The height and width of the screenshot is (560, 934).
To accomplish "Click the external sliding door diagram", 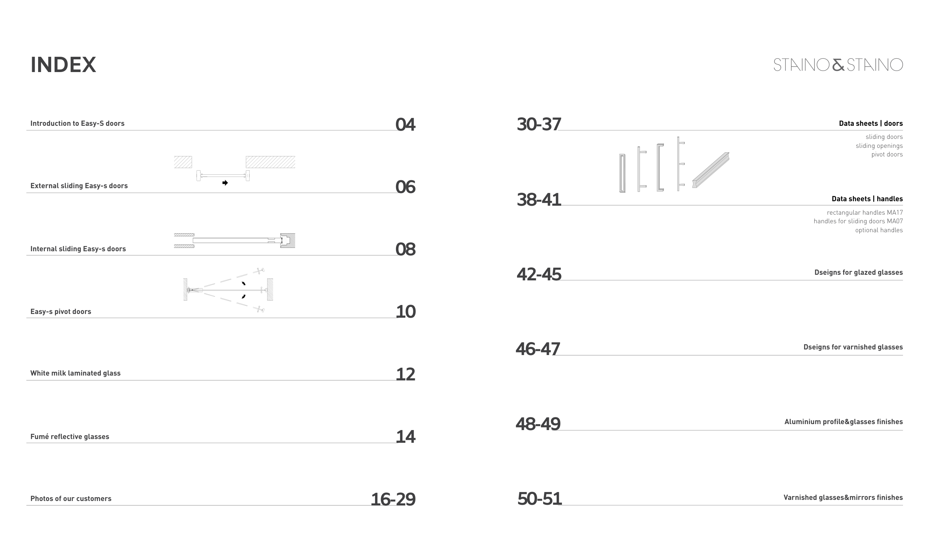I will (x=234, y=169).
